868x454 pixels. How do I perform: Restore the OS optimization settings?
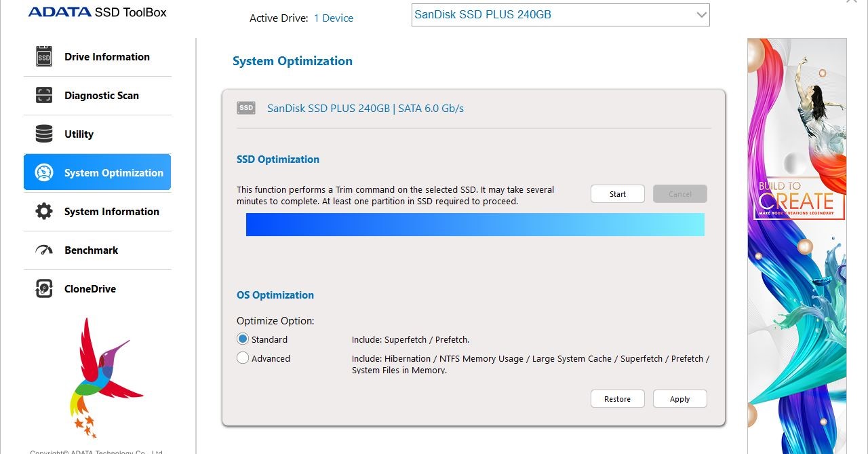(618, 399)
